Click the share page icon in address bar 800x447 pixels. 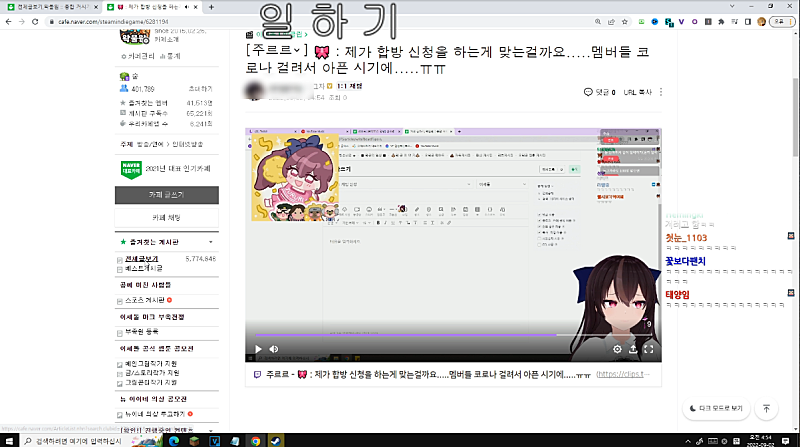point(611,21)
